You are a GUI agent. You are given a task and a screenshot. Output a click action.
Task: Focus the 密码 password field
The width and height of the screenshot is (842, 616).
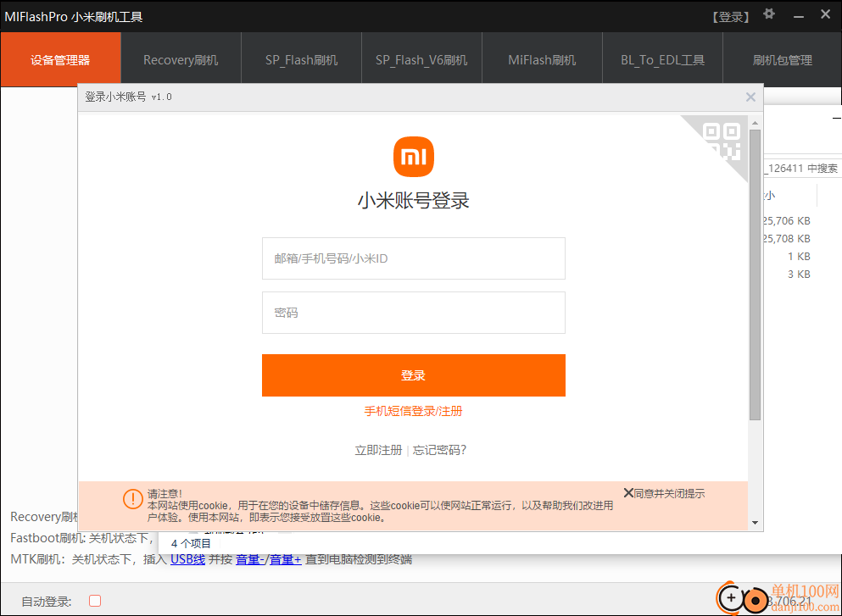pyautogui.click(x=414, y=313)
